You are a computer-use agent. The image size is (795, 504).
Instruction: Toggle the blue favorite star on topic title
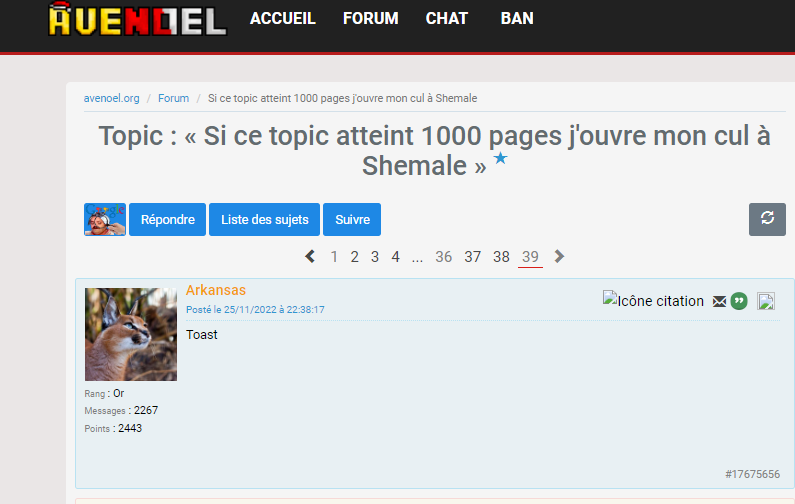coord(500,158)
